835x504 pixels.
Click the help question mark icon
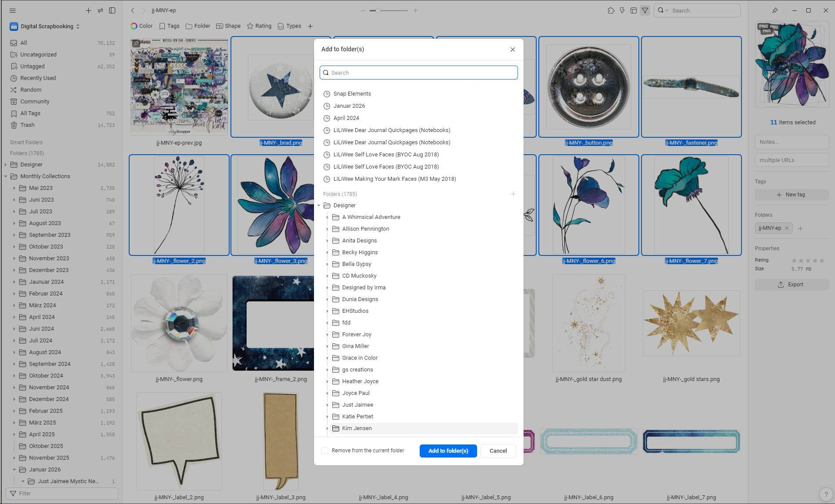click(826, 494)
